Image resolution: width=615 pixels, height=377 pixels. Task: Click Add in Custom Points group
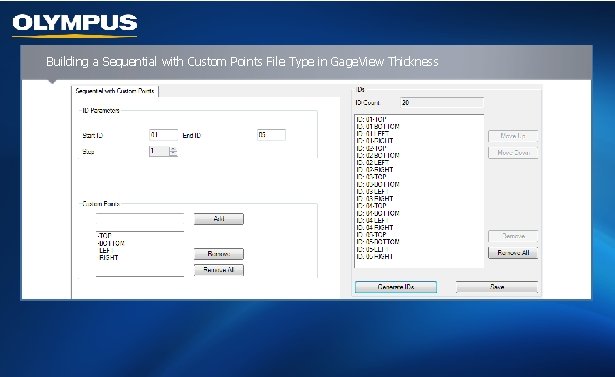219,219
